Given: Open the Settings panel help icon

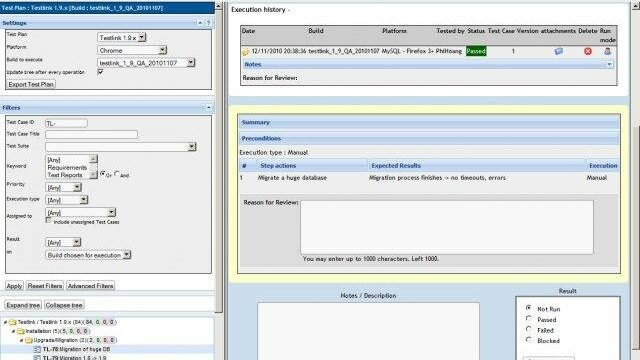Looking at the screenshot, I should coord(208,23).
